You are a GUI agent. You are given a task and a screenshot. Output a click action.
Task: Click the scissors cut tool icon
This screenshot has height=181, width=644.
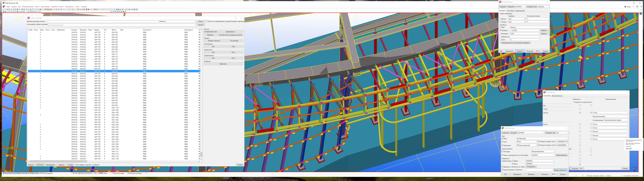pos(41,9)
